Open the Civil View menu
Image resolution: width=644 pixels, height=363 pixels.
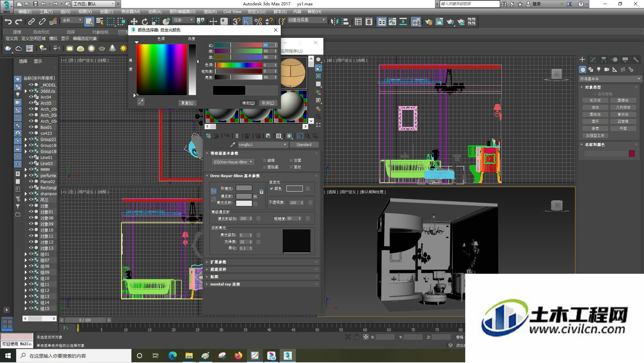pyautogui.click(x=232, y=11)
